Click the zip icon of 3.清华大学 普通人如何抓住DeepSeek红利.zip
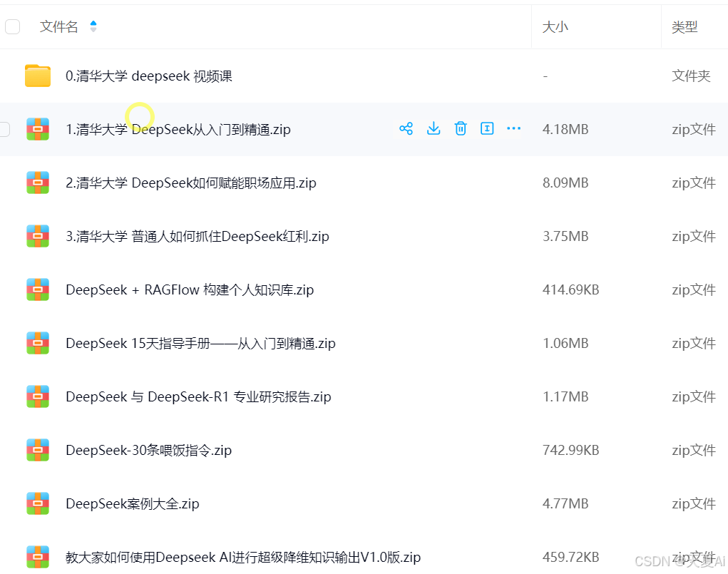 pos(38,236)
